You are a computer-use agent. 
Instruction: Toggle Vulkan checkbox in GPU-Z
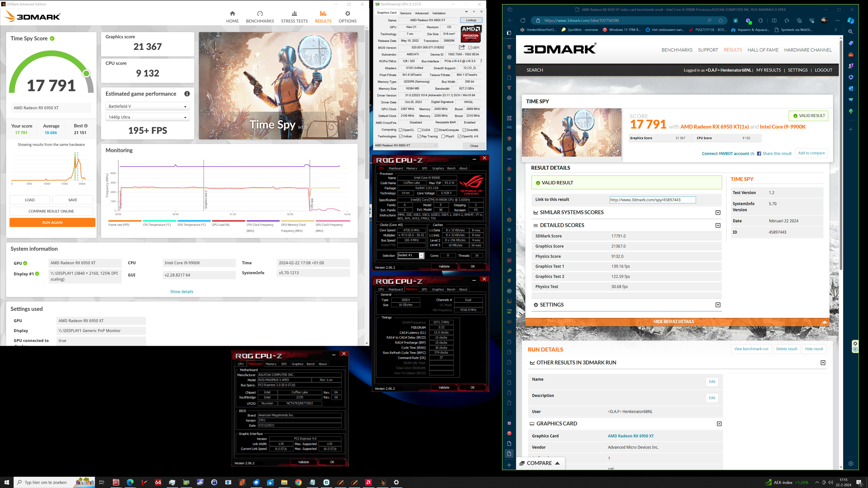pos(401,136)
